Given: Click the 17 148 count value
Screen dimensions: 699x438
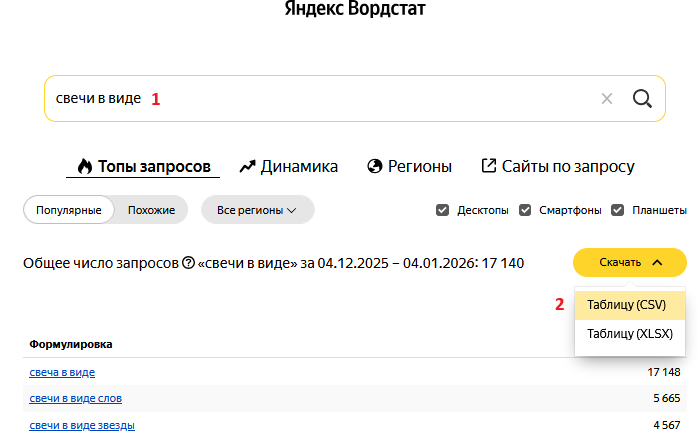Looking at the screenshot, I should click(x=664, y=372).
